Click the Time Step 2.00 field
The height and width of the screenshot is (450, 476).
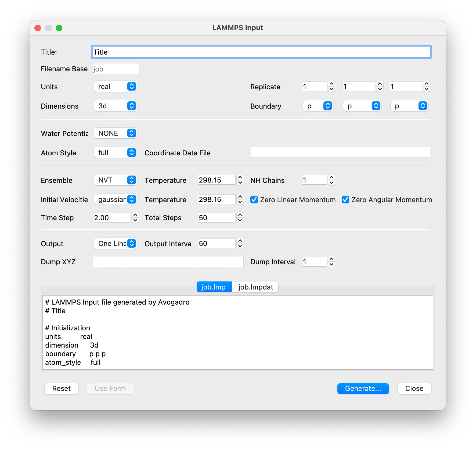tap(112, 218)
